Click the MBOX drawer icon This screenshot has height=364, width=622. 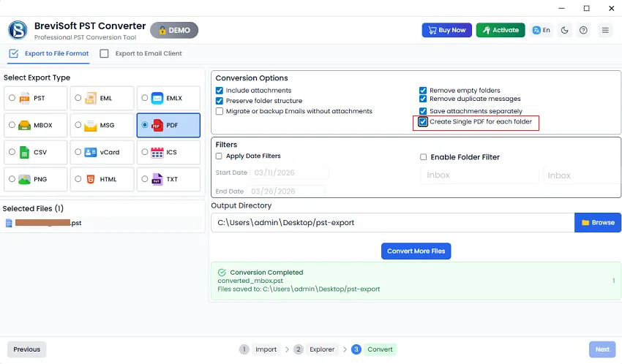25,125
